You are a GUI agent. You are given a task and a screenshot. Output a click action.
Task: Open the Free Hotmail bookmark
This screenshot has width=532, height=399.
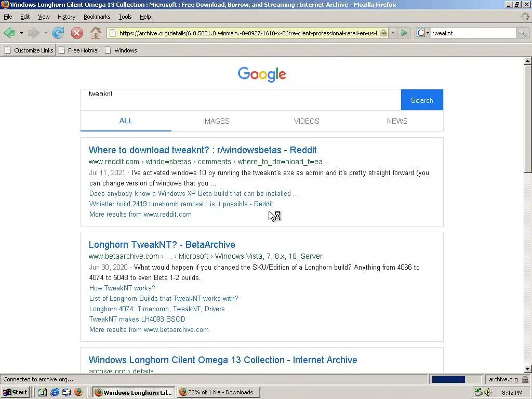click(79, 50)
